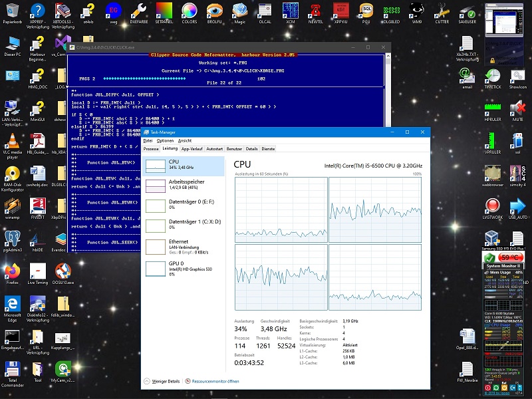Open the Datei menu in Task-Manager
The image size is (532, 399).
point(148,140)
